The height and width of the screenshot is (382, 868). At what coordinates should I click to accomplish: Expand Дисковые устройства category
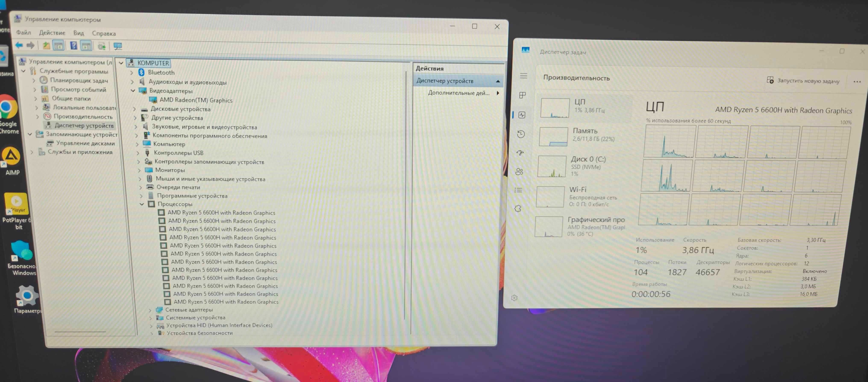134,109
